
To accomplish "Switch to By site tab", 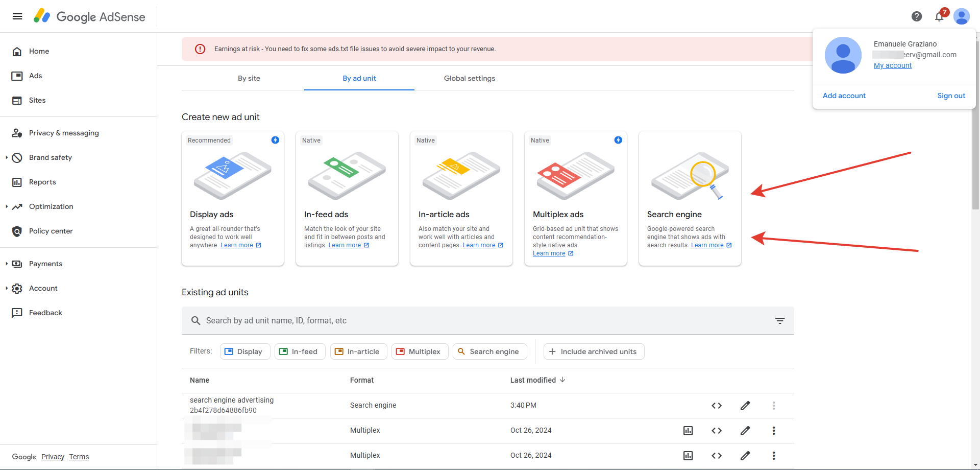I will [249, 78].
